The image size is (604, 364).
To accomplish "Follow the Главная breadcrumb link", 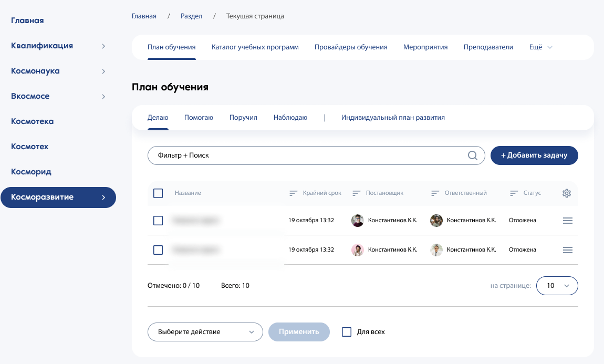I will point(144,16).
